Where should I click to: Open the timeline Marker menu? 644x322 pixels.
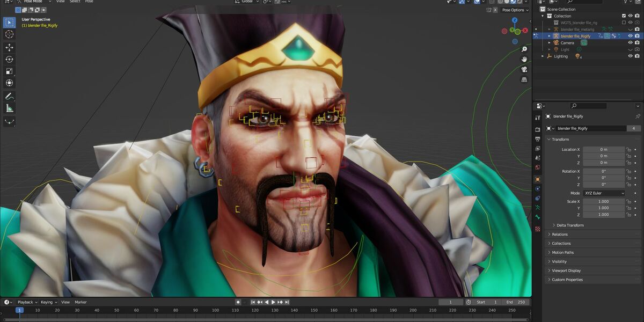[x=80, y=302]
